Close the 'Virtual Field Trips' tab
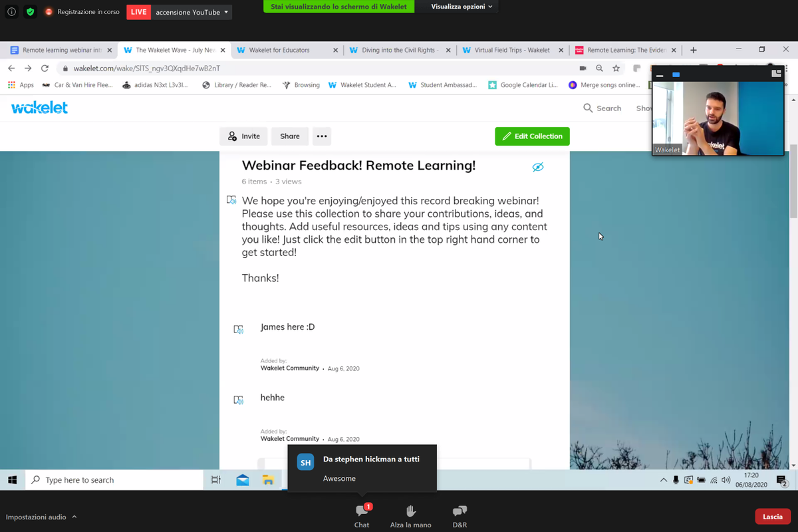This screenshot has height=532, width=798. [x=561, y=50]
